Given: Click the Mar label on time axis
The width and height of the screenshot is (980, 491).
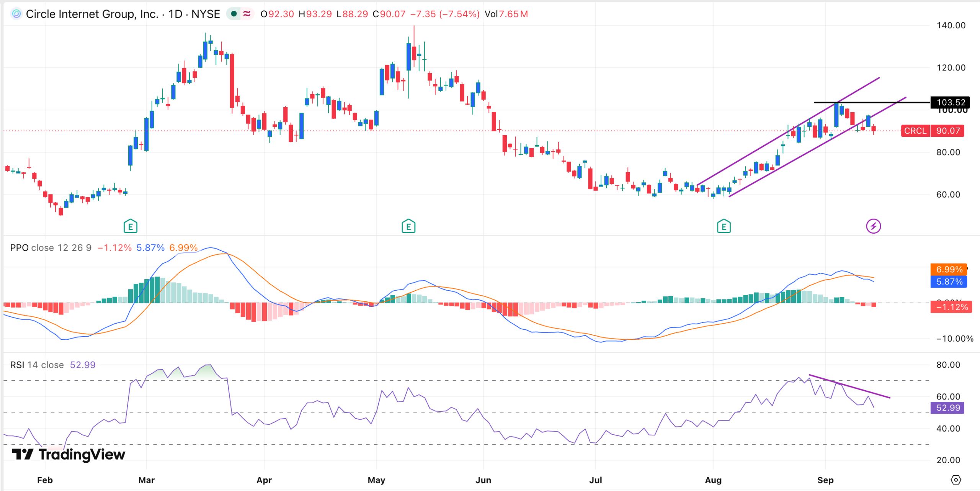Looking at the screenshot, I should 147,480.
